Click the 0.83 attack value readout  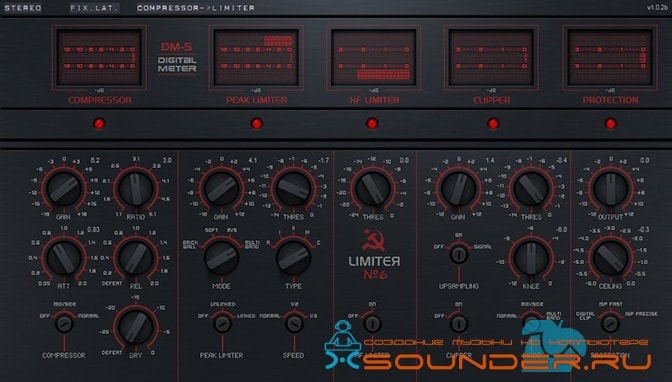(x=93, y=229)
